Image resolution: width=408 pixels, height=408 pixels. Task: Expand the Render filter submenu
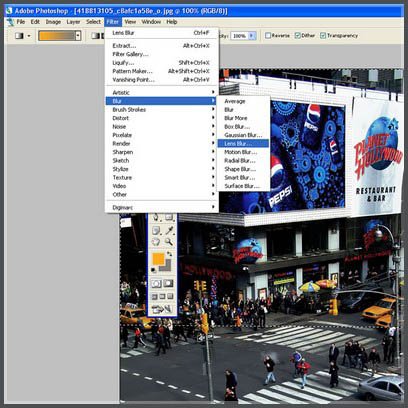coord(162,143)
